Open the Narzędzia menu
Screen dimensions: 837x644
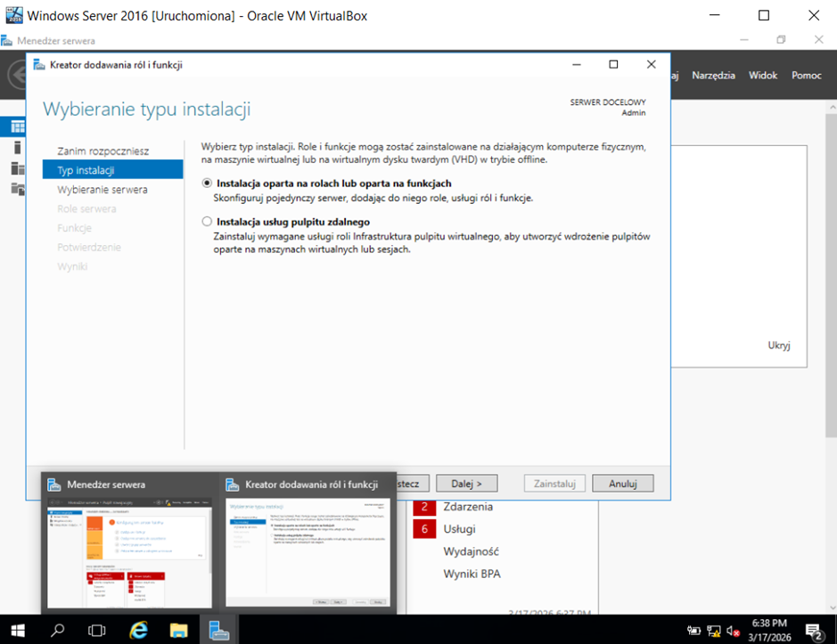713,76
